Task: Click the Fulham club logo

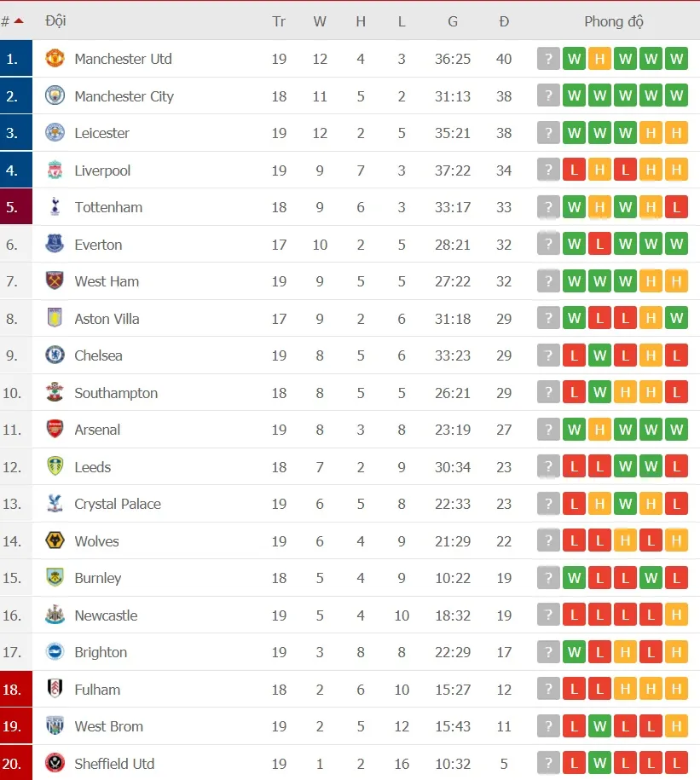Action: [53, 689]
